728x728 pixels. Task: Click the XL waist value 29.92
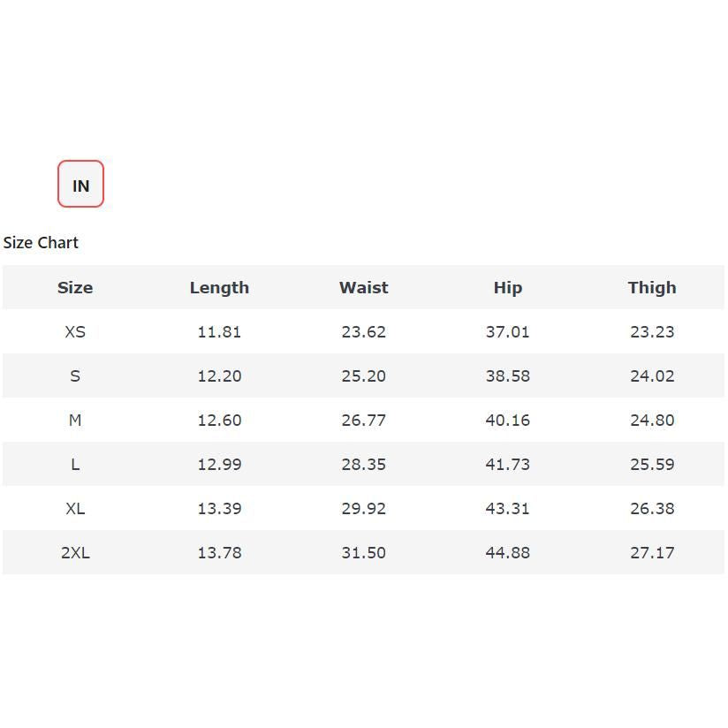pyautogui.click(x=363, y=509)
